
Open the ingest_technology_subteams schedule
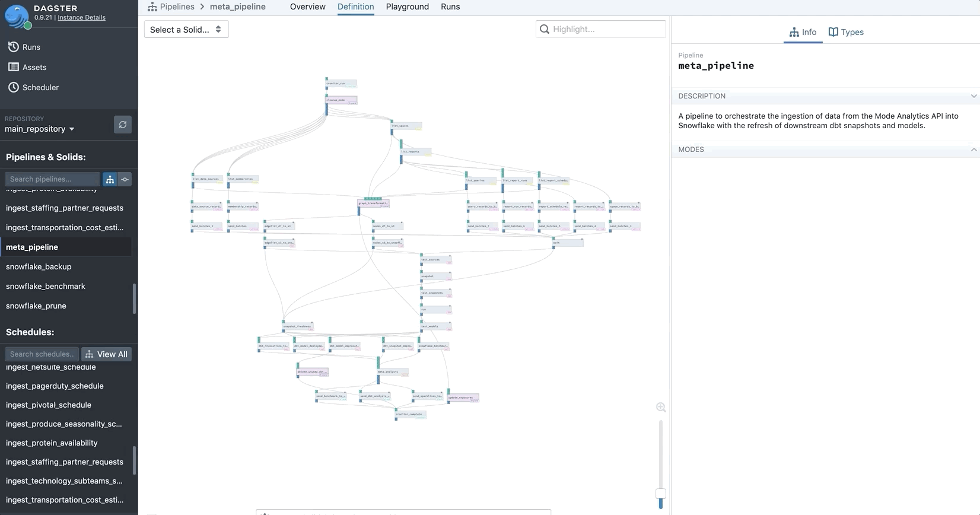(x=64, y=481)
